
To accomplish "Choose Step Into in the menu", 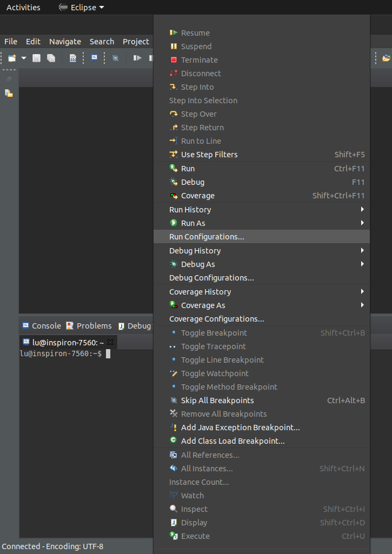I will coord(262,87).
